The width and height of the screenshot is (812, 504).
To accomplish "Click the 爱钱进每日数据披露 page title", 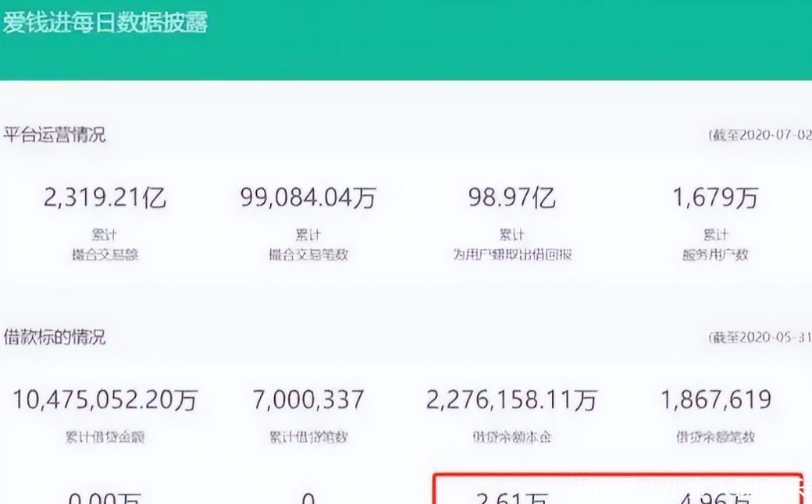I will 105,22.
